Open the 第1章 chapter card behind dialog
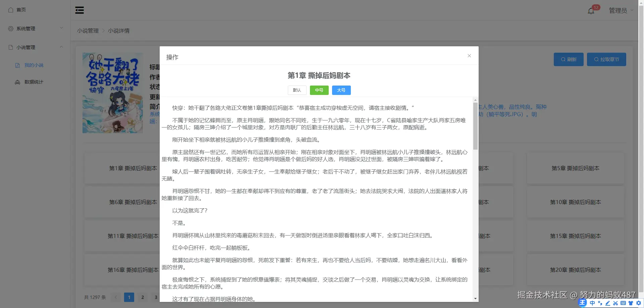 coord(122,168)
